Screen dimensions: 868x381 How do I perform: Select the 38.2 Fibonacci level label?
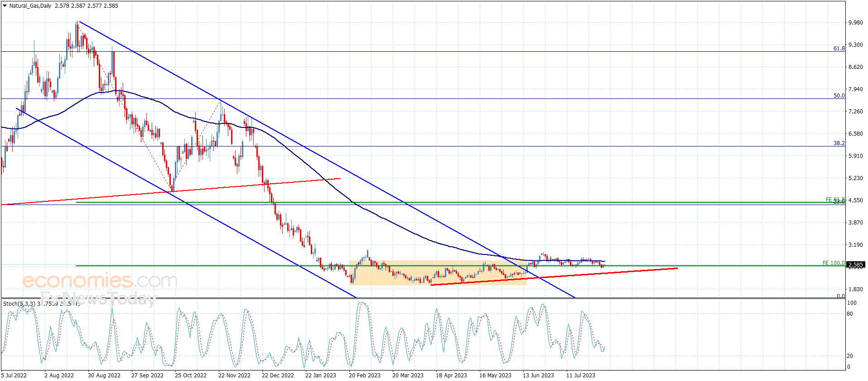tap(839, 143)
